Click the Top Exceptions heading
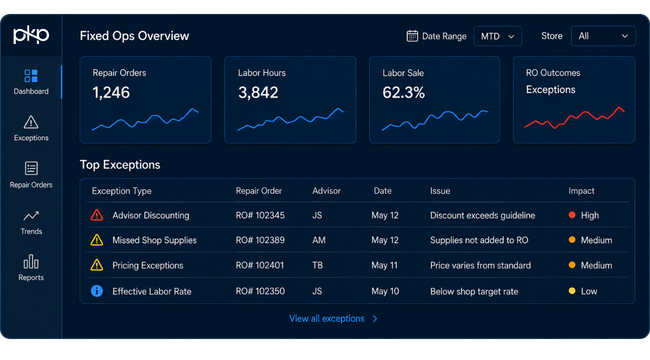The height and width of the screenshot is (360, 650). tap(120, 165)
